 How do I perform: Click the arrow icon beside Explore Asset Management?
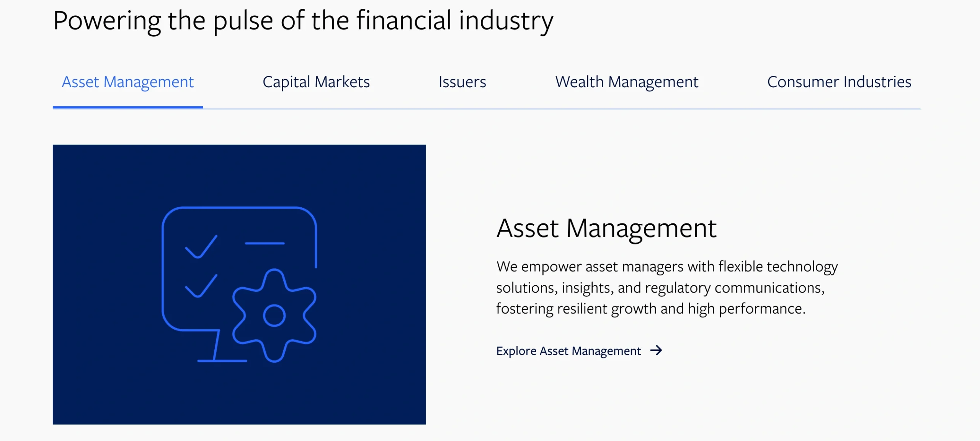pos(656,350)
